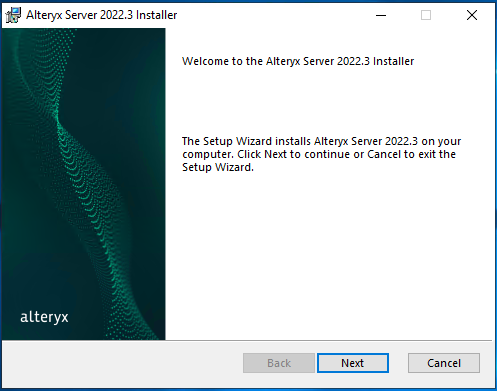
Task: Click the disabled Back button
Action: click(279, 363)
